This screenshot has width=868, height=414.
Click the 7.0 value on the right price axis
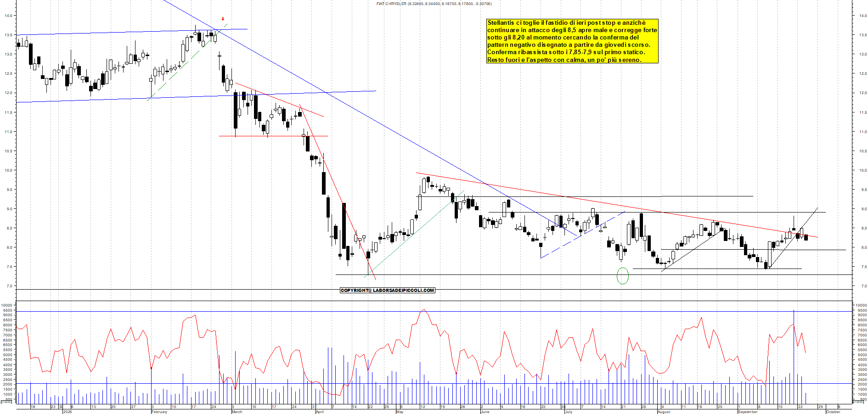[864, 286]
